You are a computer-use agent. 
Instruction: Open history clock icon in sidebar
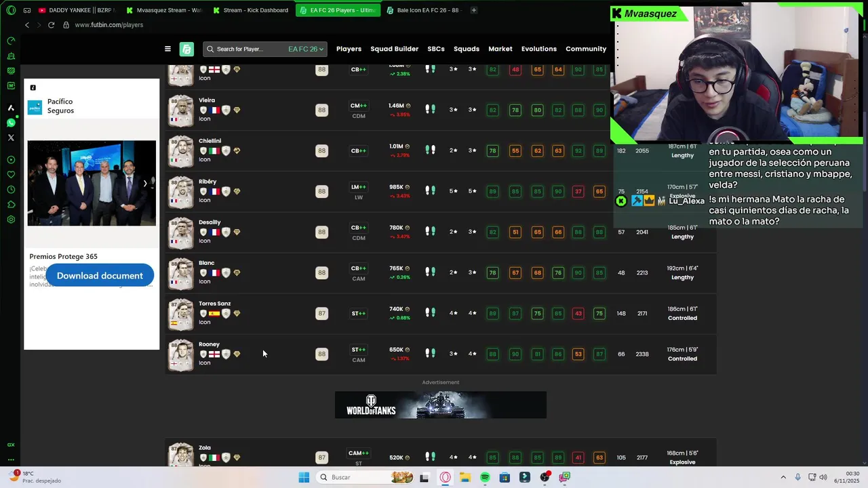click(11, 190)
